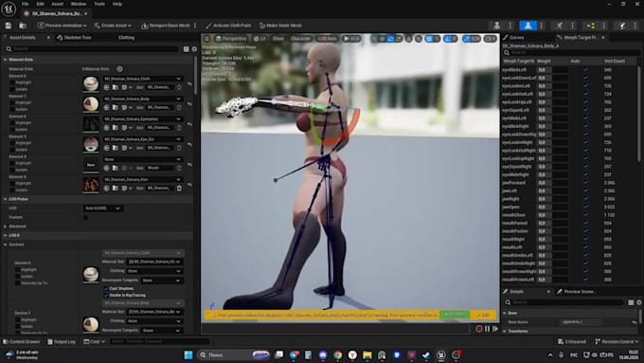Viewport: 644px width, 363px height.
Task: Open Preview Animation dropdown
Action: (62, 26)
